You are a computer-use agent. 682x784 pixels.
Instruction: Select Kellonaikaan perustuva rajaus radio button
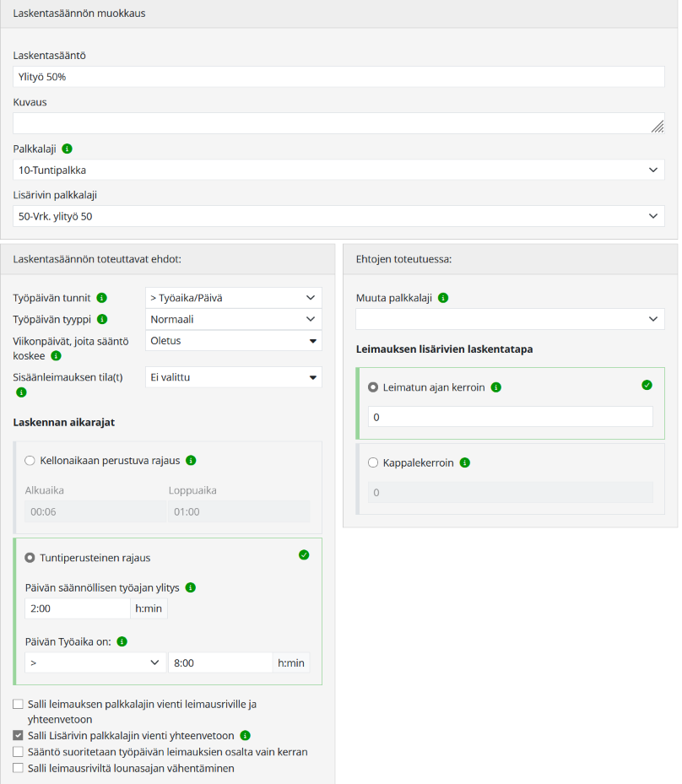(x=30, y=461)
